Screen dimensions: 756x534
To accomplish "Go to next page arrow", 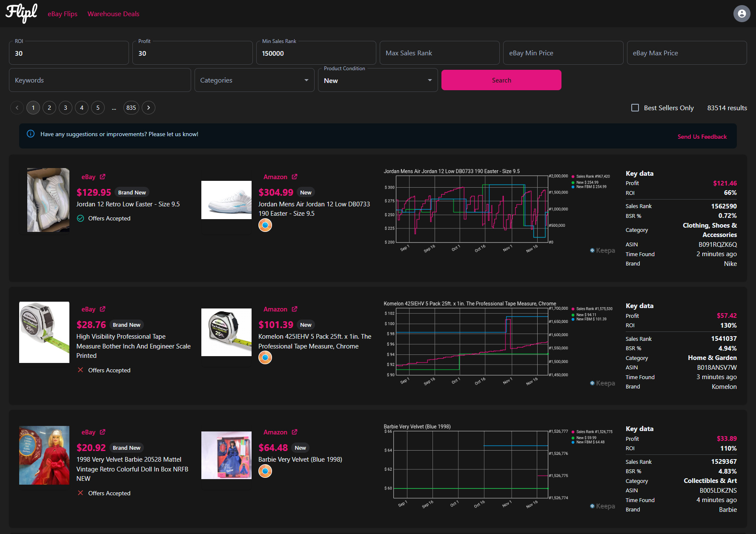I will (x=149, y=108).
